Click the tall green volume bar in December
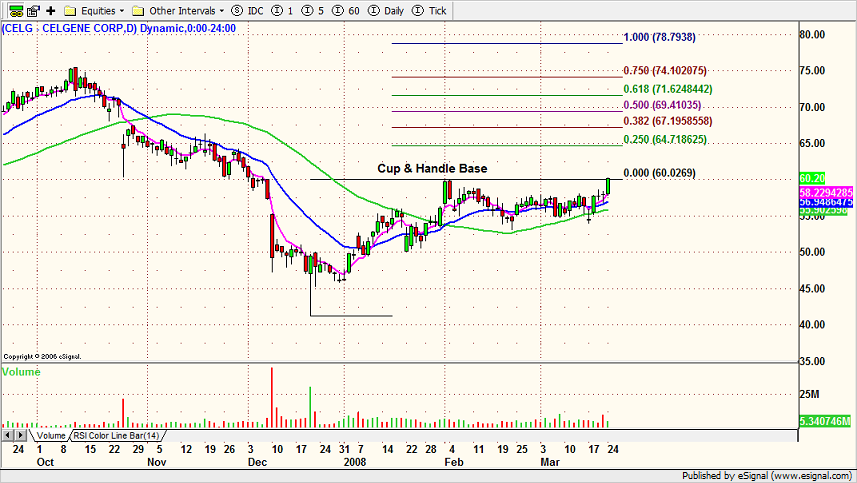The image size is (857, 483). point(310,407)
